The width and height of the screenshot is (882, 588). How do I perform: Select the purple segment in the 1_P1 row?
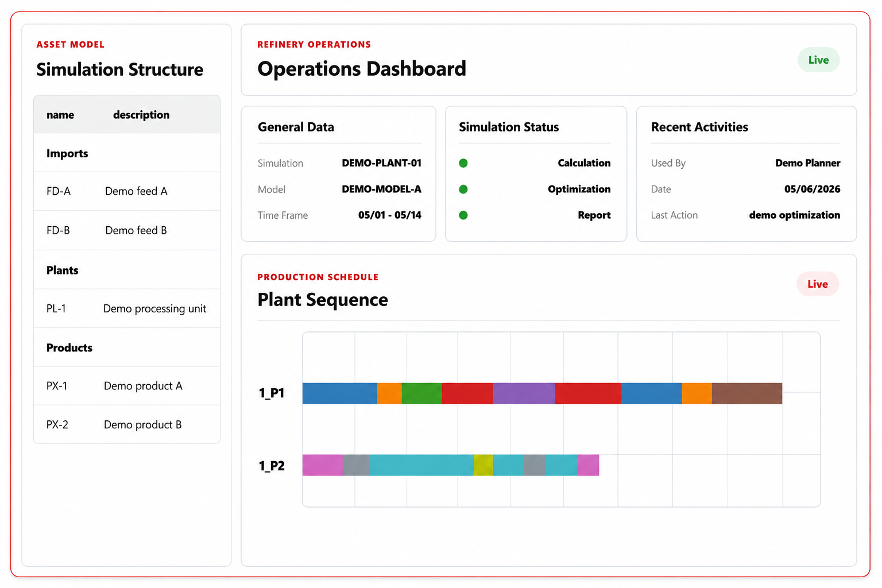524,393
